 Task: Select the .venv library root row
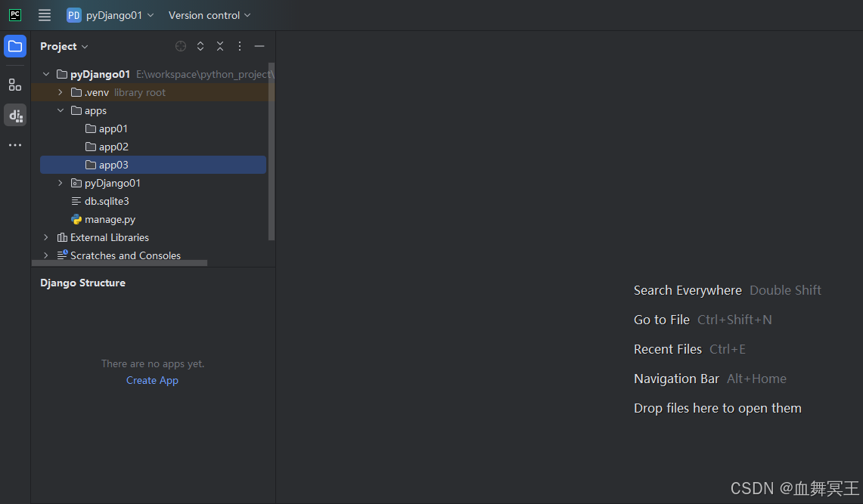(x=154, y=92)
